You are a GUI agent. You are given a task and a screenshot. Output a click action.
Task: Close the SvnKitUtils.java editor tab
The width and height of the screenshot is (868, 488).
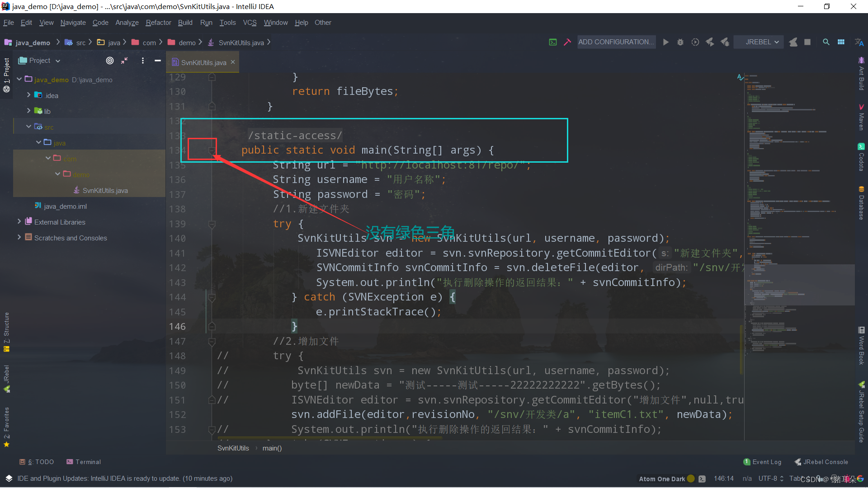click(233, 62)
